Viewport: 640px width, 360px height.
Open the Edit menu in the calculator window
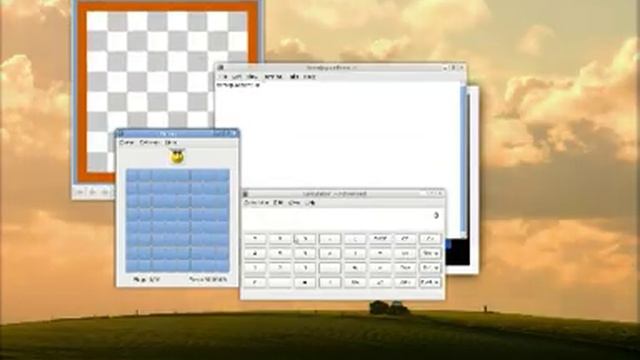coord(278,203)
